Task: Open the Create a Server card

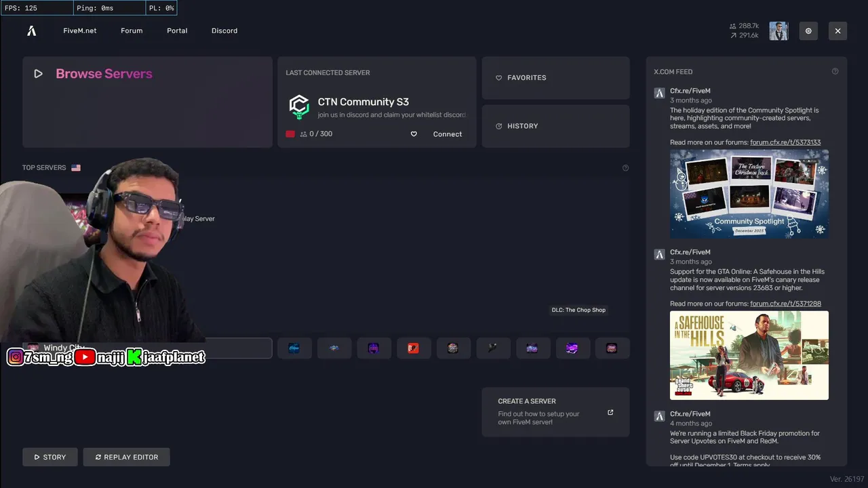Action: point(555,412)
